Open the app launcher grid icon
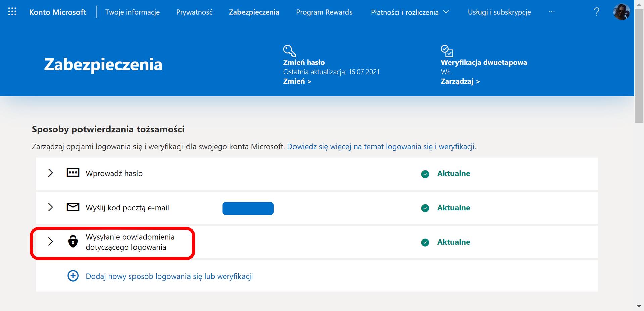The image size is (644, 311). click(x=12, y=12)
